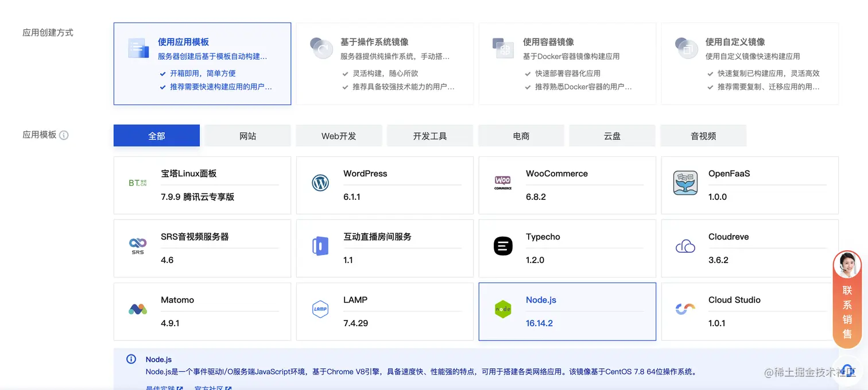Click the 应用创建方式 label
868x390 pixels.
coord(48,33)
